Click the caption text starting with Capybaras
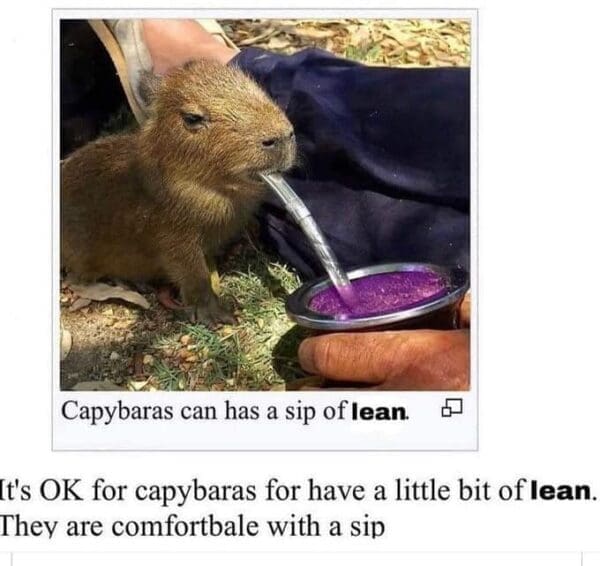The width and height of the screenshot is (600, 566). tap(235, 412)
